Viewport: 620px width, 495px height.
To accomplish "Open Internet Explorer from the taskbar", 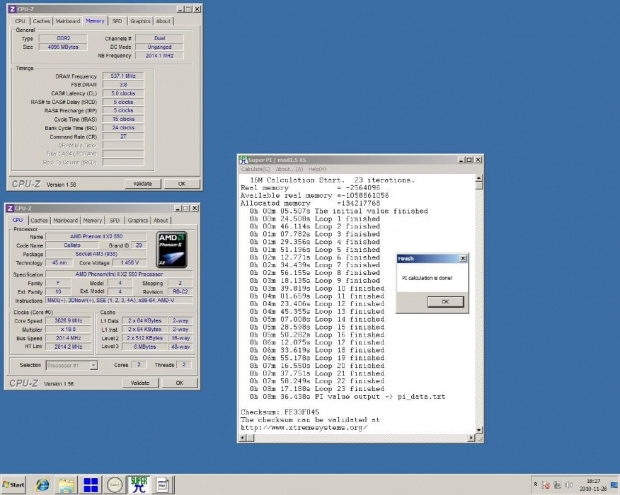I will pyautogui.click(x=43, y=485).
